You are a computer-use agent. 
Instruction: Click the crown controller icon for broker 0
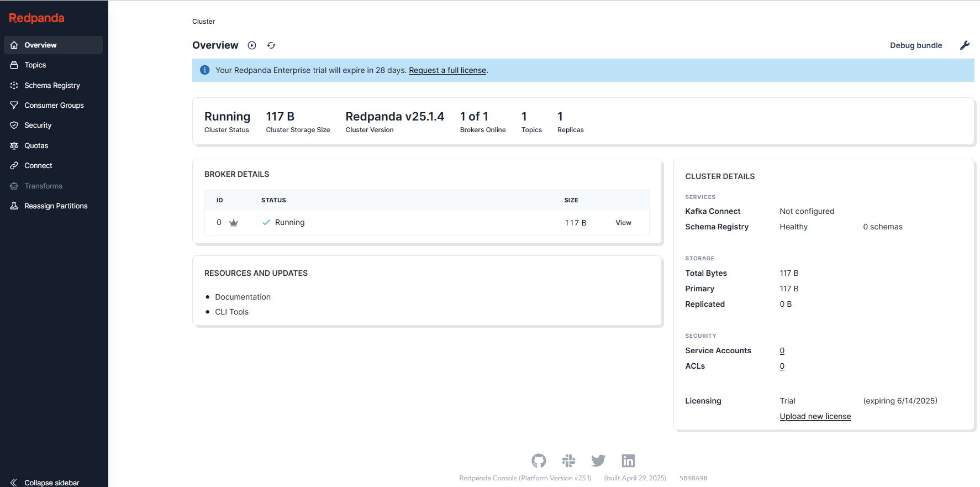(234, 223)
